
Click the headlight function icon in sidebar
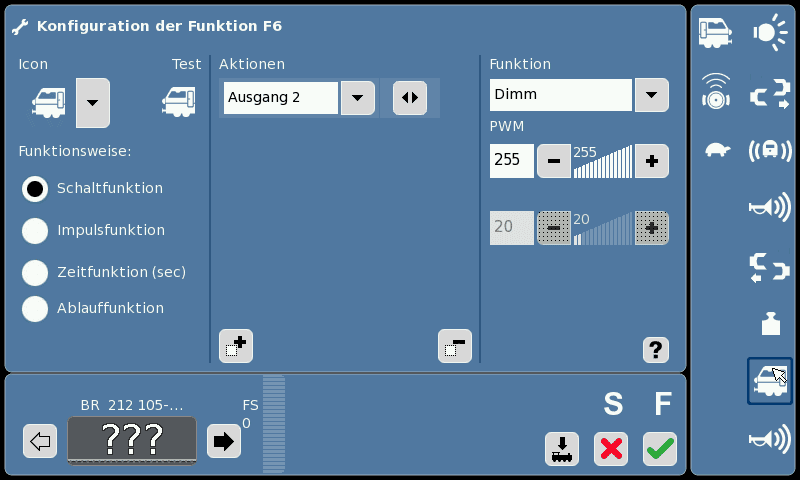[770, 32]
